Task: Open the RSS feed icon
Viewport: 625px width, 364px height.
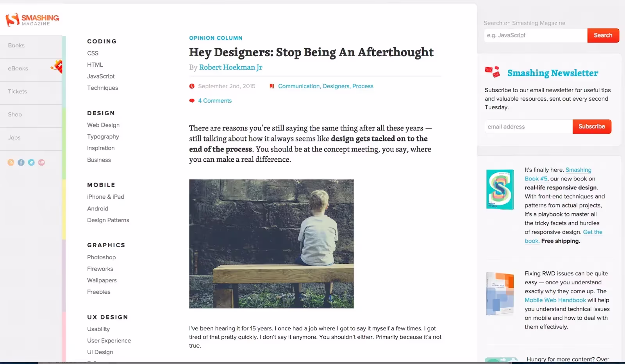Action: pyautogui.click(x=11, y=162)
